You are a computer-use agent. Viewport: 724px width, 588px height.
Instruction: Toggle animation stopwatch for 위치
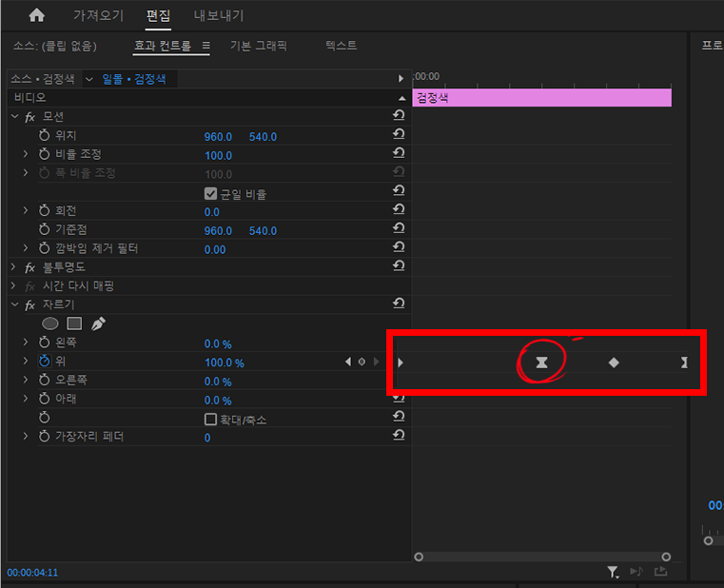[44, 136]
